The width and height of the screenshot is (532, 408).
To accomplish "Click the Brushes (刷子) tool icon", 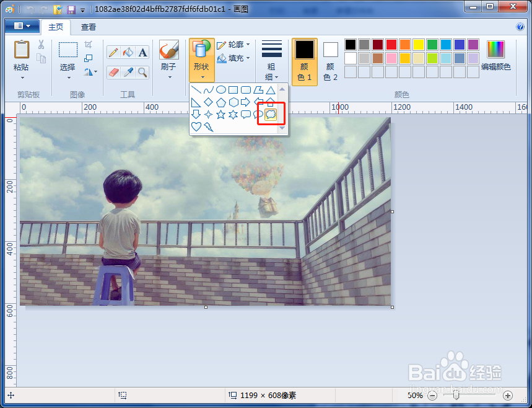I will tap(169, 50).
